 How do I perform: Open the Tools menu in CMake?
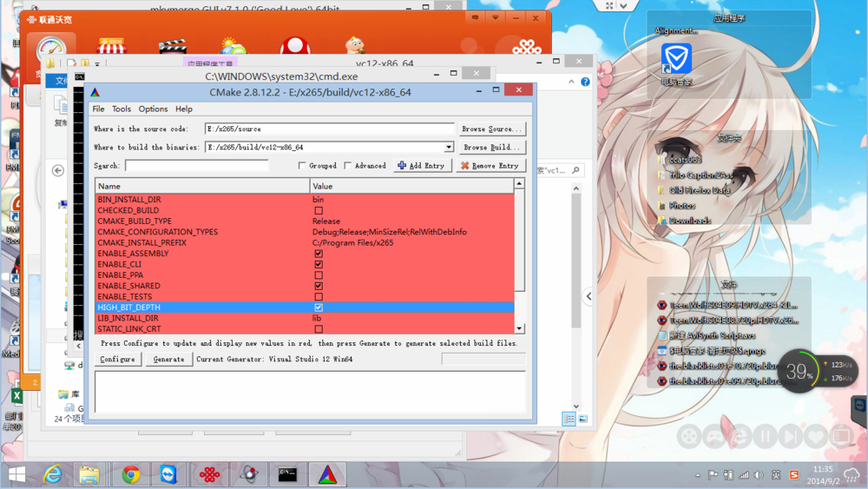pyautogui.click(x=122, y=109)
